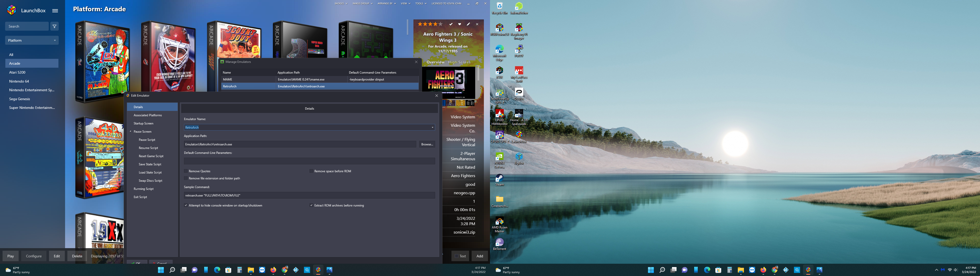Switch to Overview tab

point(435,62)
